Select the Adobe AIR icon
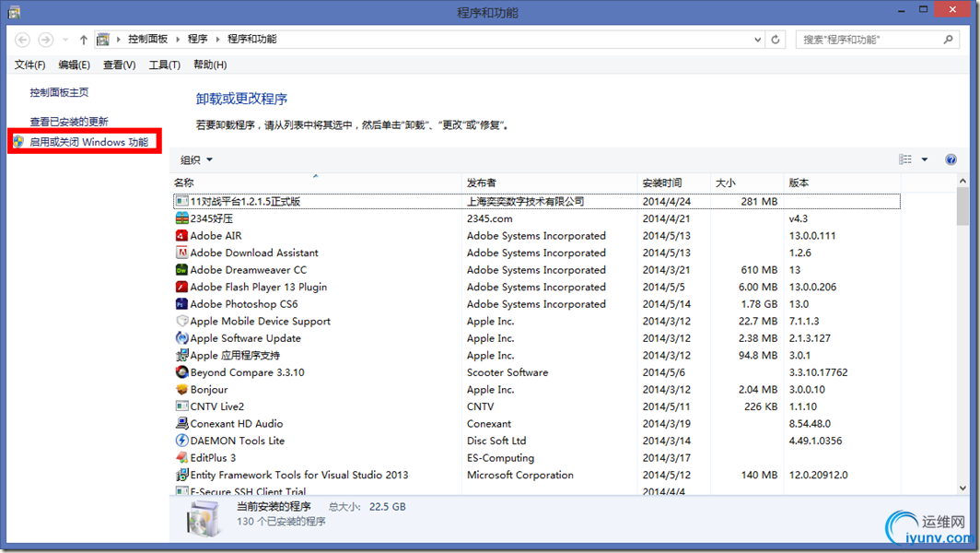The width and height of the screenshot is (980, 553). point(181,236)
